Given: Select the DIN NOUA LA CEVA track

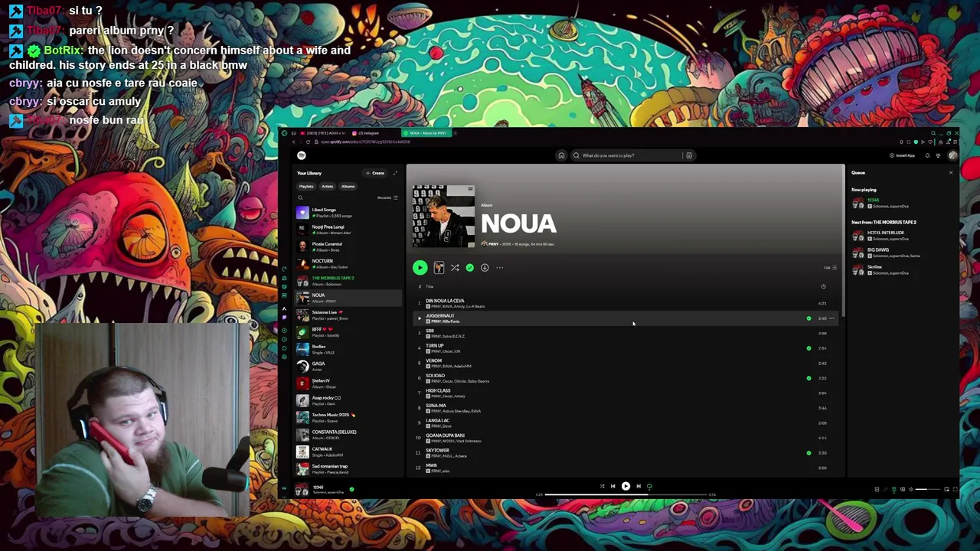Looking at the screenshot, I should pyautogui.click(x=625, y=303).
